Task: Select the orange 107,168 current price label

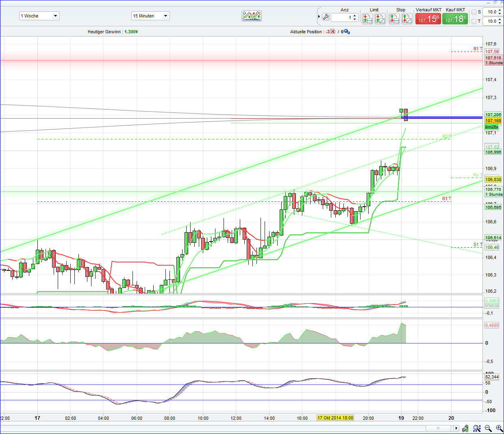Action: click(493, 121)
